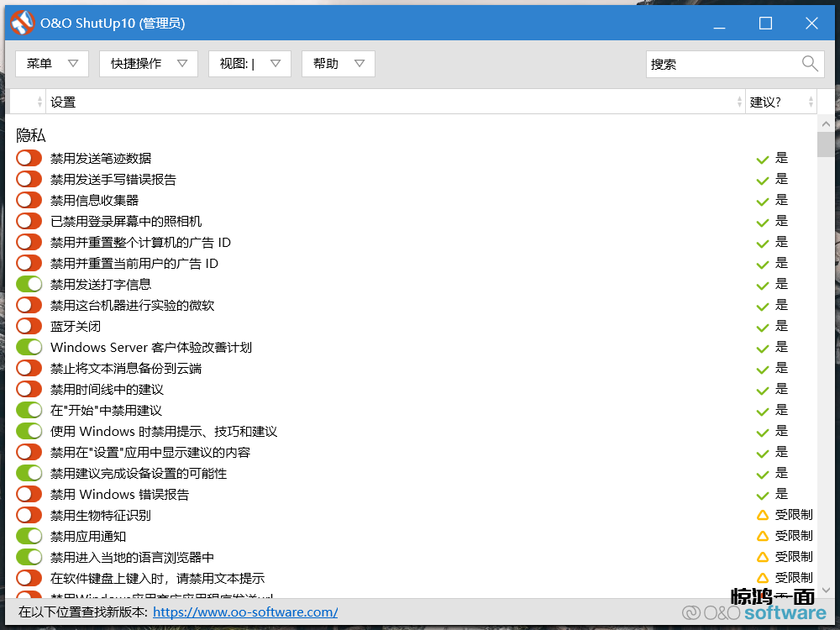Toggle 禁用发送笔迹数据 switch
Image resolution: width=840 pixels, height=630 pixels.
coord(29,158)
